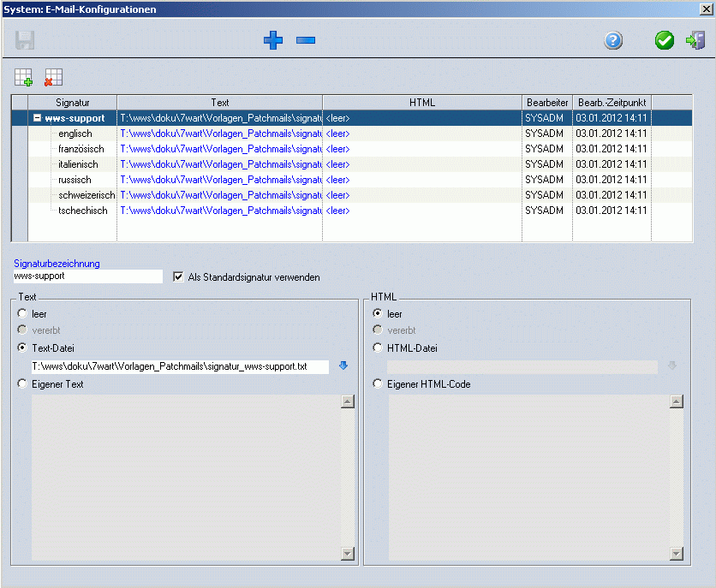Select 'Eigener HTML-Code' radio option
716x588 pixels.
point(378,384)
